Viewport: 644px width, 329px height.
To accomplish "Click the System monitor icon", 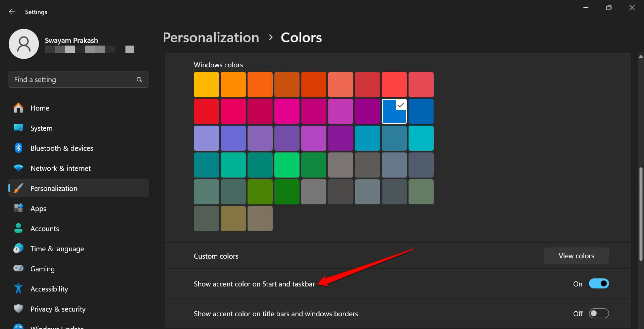I will 18,128.
